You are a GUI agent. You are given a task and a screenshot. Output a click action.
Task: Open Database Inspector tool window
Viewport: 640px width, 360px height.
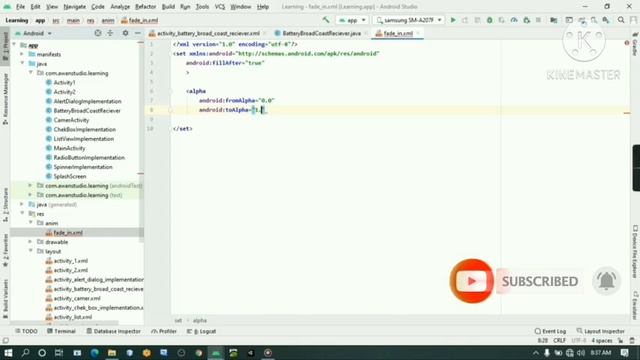click(x=113, y=331)
